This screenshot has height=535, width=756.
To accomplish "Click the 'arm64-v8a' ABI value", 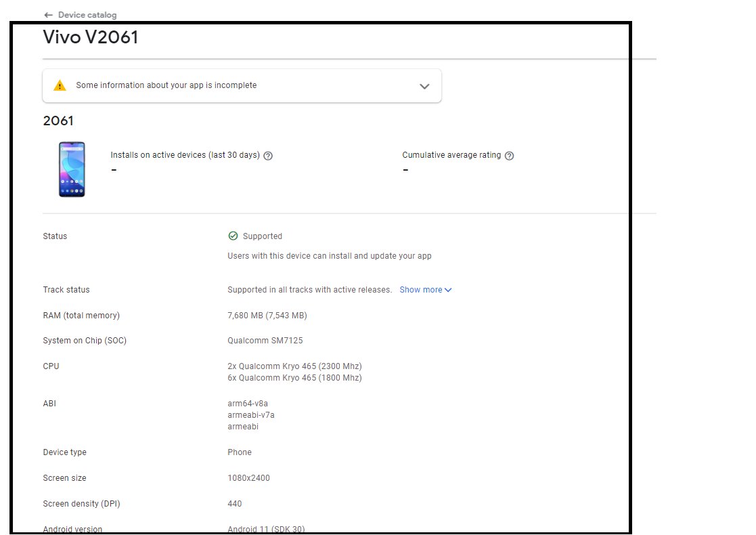I will 248,404.
